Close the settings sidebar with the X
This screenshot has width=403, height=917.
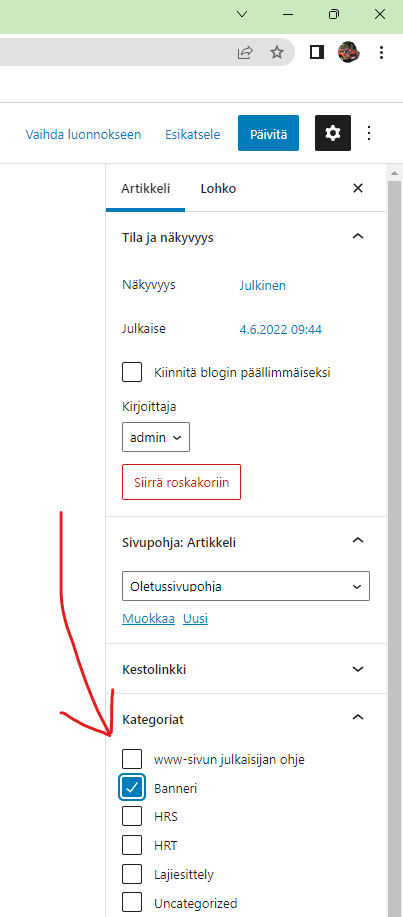pyautogui.click(x=358, y=188)
